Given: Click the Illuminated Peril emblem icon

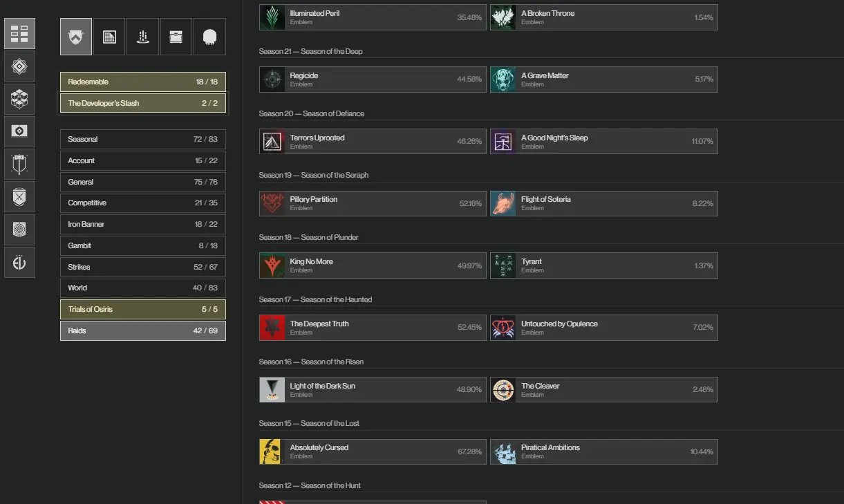Looking at the screenshot, I should (272, 17).
